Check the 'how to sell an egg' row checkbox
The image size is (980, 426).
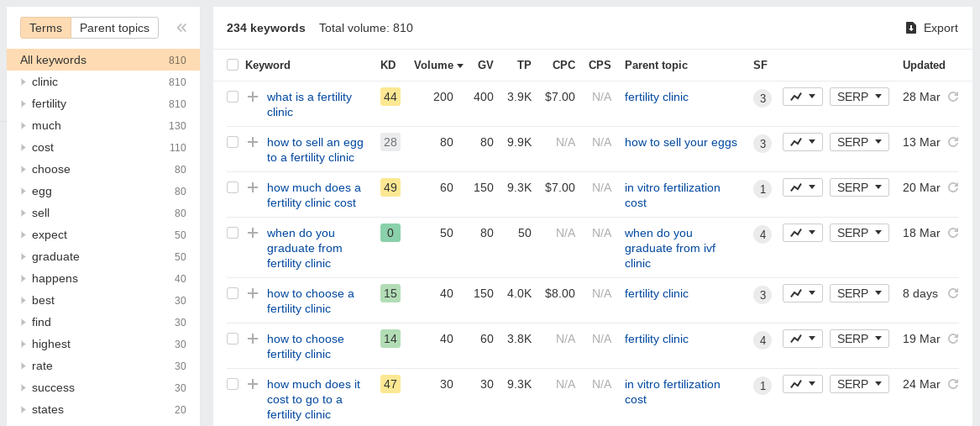233,142
